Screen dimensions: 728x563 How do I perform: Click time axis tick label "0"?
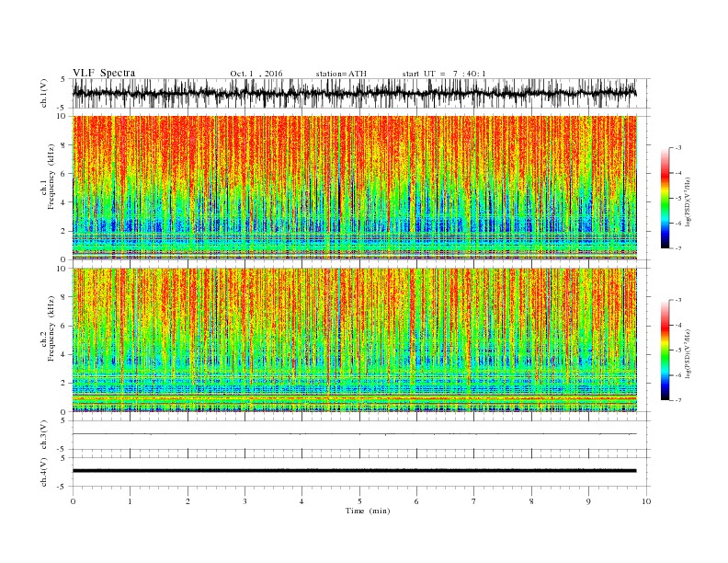tap(73, 501)
